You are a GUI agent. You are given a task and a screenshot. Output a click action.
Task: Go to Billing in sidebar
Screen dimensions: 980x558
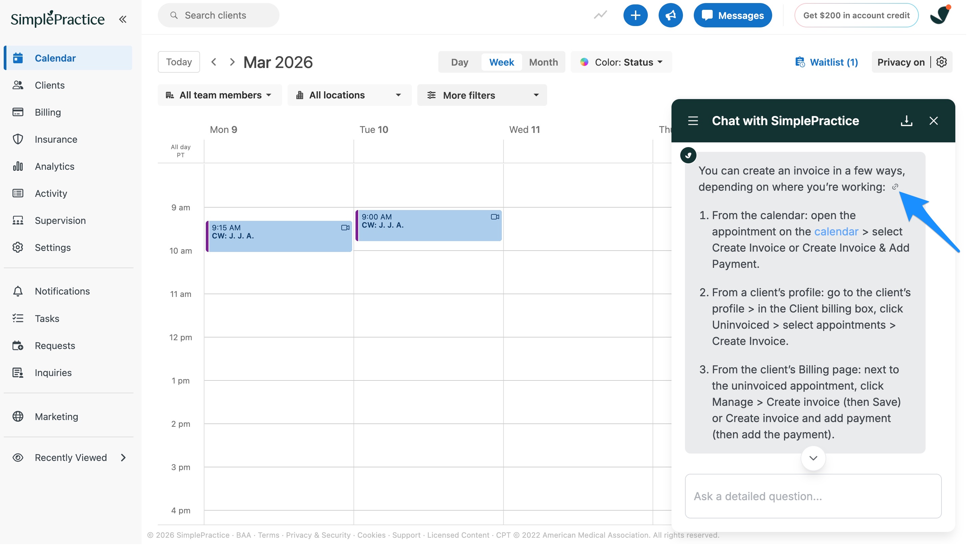click(x=68, y=112)
